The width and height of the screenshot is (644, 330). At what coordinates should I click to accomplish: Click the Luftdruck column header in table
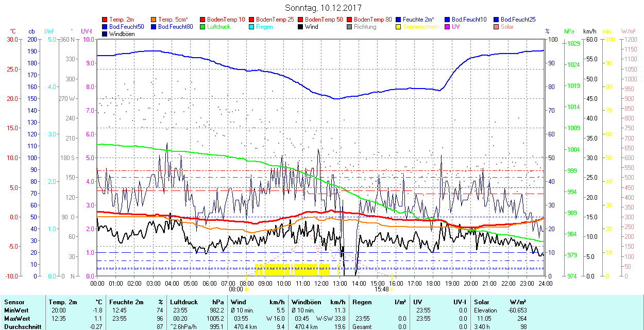point(184,302)
